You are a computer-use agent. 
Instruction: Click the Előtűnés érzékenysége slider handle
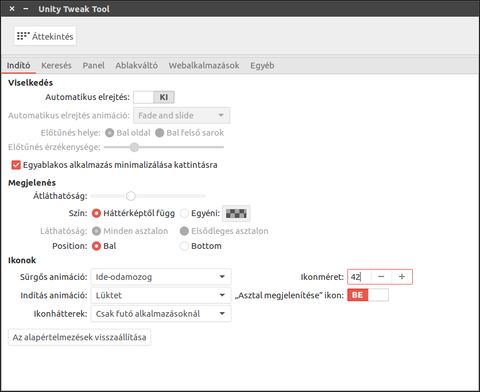point(134,147)
